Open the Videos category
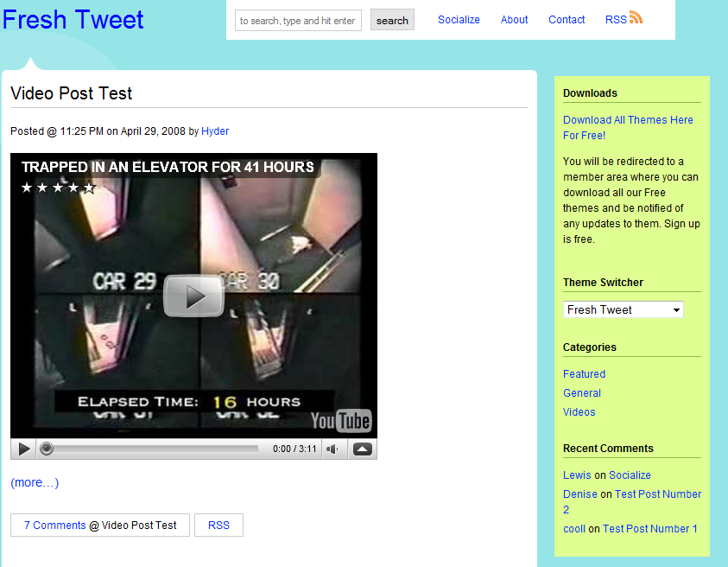The width and height of the screenshot is (728, 567). (x=579, y=412)
